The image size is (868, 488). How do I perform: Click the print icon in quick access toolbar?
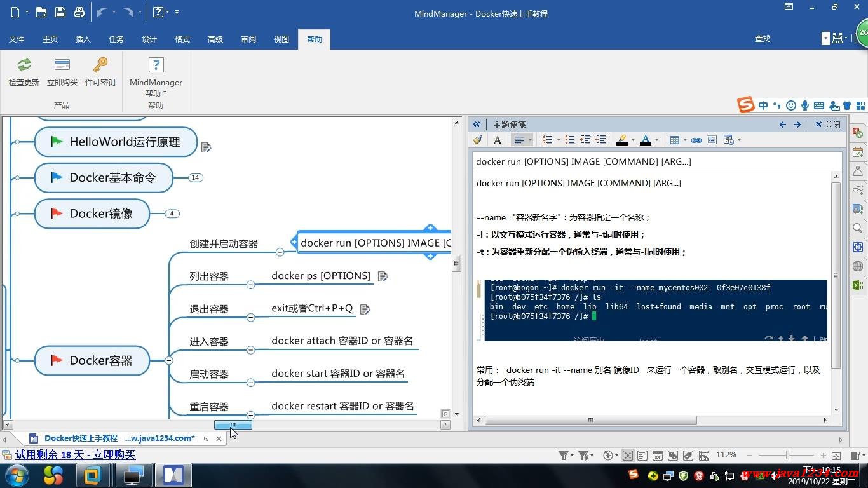79,12
